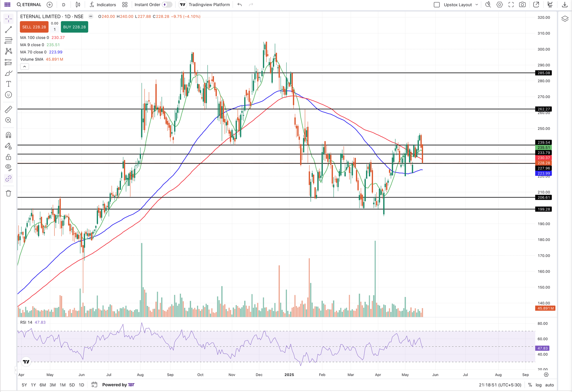Redo the last chart action

click(251, 5)
